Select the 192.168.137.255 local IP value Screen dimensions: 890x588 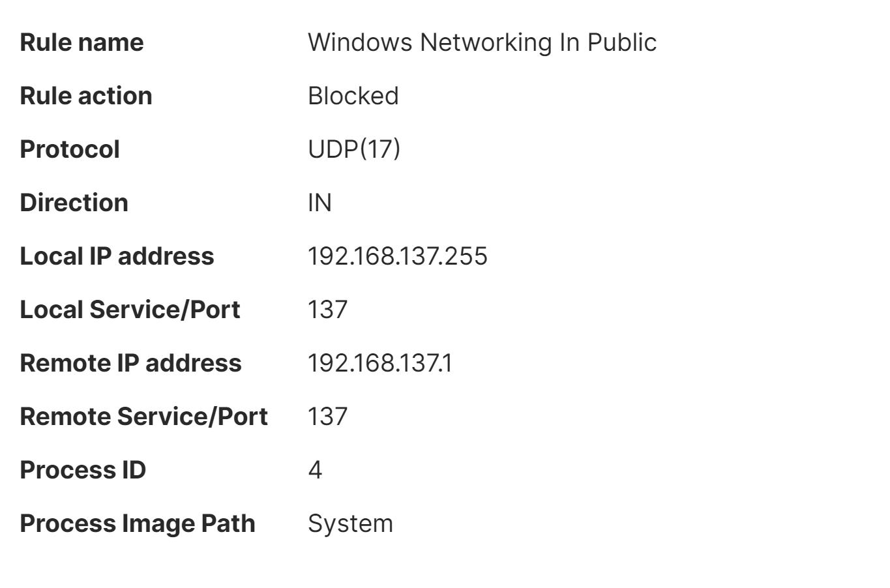397,256
